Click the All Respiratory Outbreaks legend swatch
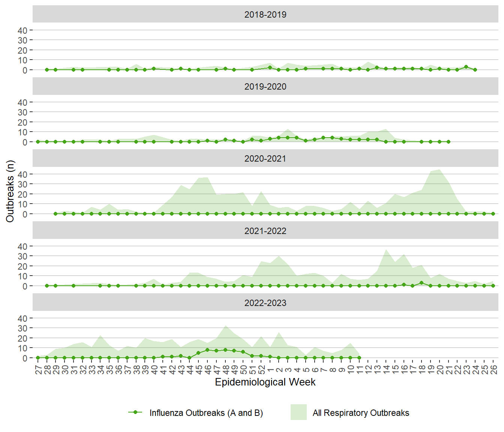Viewport: 504px width, 432px height. 298,412
